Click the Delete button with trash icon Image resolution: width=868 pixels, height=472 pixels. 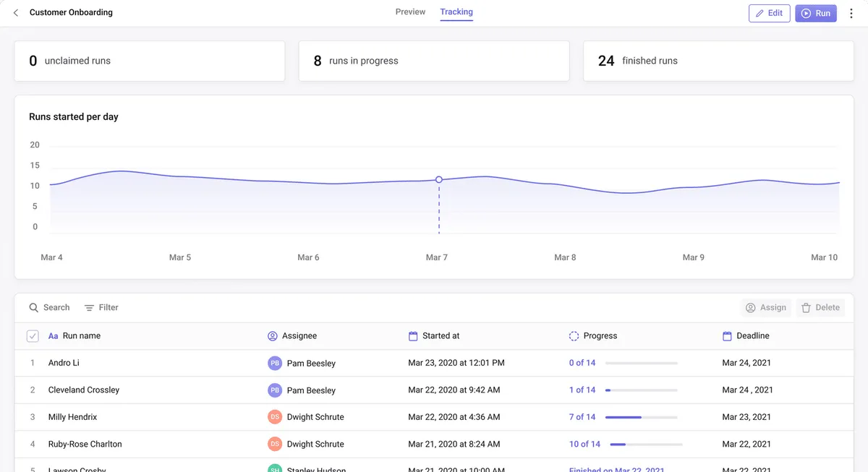tap(820, 308)
